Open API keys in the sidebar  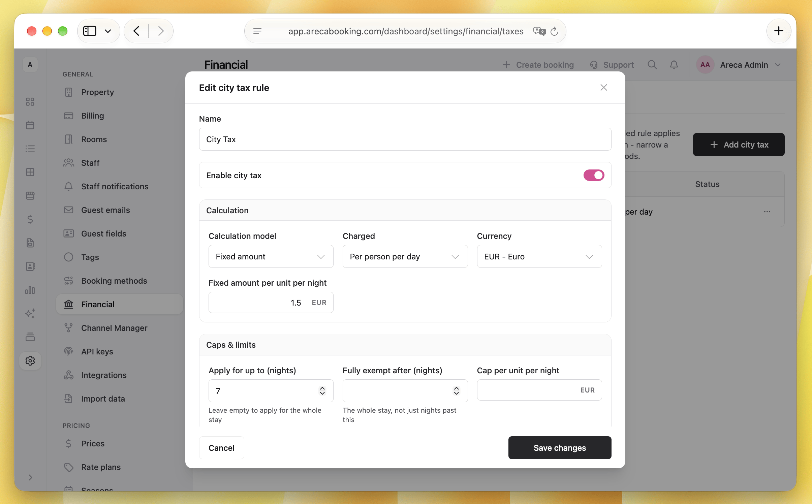pyautogui.click(x=120, y=352)
